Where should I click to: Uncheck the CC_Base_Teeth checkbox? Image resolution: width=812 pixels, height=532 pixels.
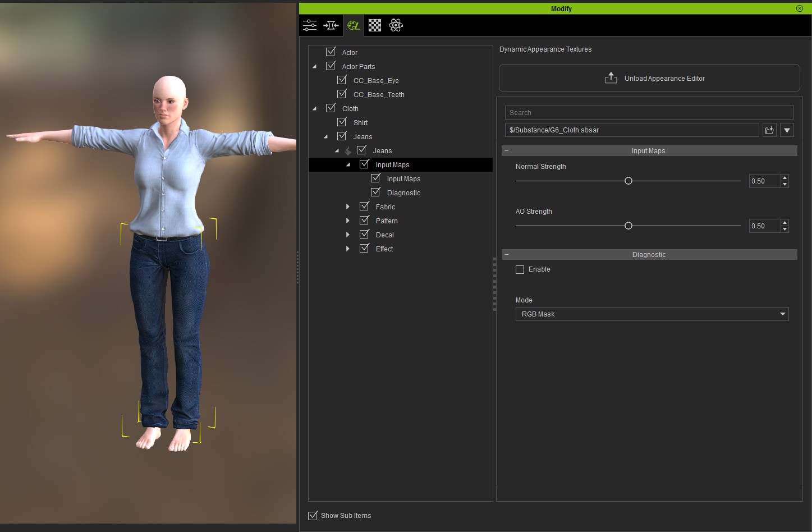(342, 94)
